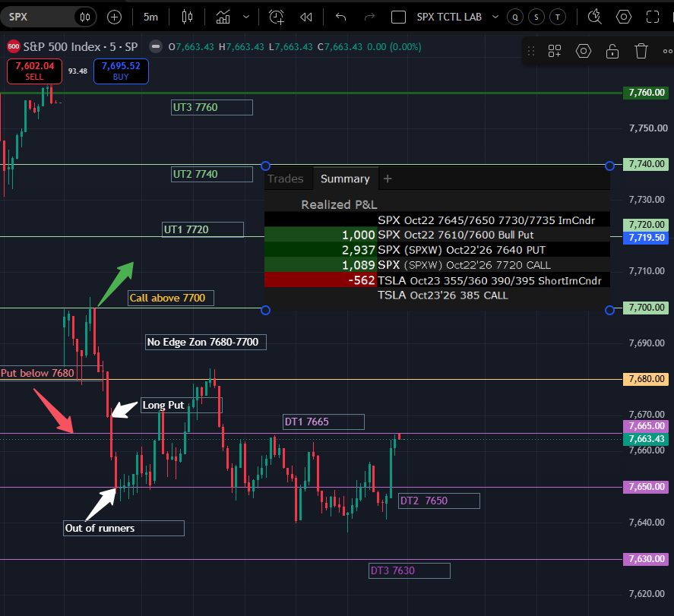This screenshot has height=616, width=674.
Task: Select the SPXW Oct22'26 7720 CALL row
Action: [x=437, y=265]
